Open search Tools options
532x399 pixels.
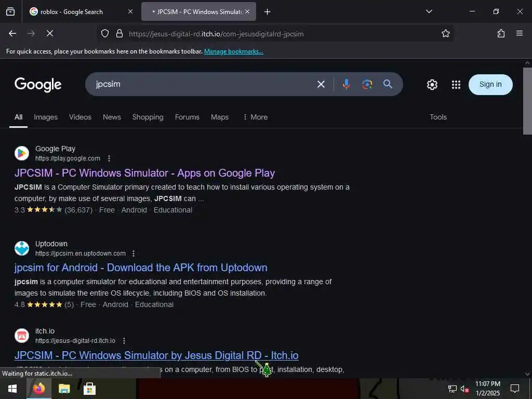pos(438,117)
